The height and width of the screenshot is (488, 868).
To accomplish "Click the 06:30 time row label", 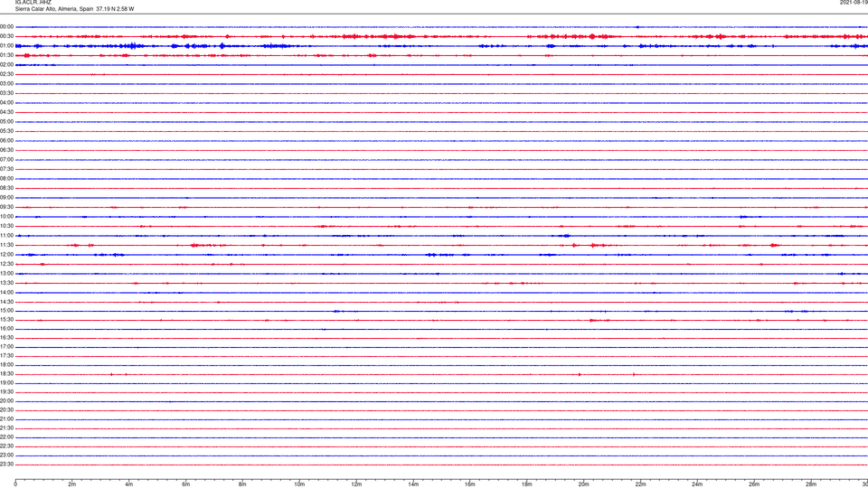I will pos(6,150).
